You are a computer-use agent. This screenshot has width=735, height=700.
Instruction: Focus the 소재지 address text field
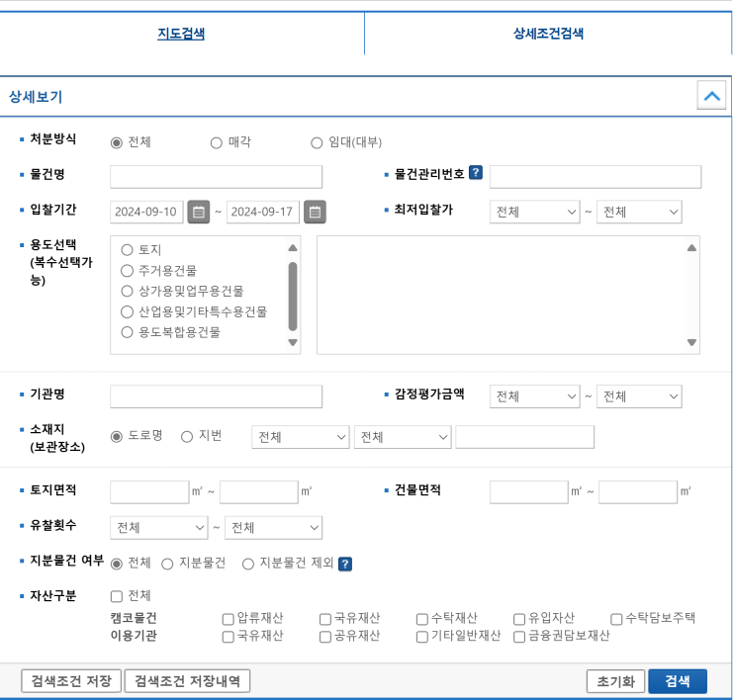click(524, 437)
